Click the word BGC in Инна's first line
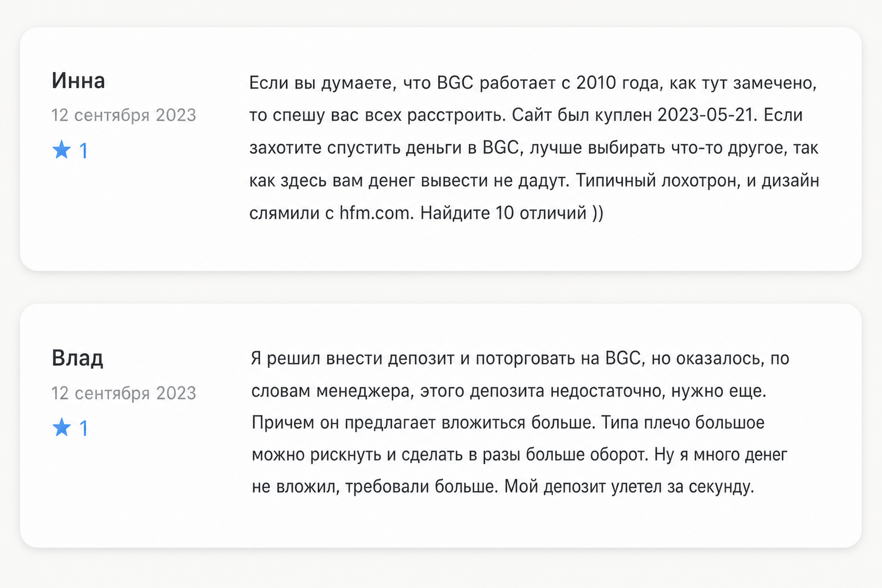Screen dimensions: 882x588 point(455,83)
